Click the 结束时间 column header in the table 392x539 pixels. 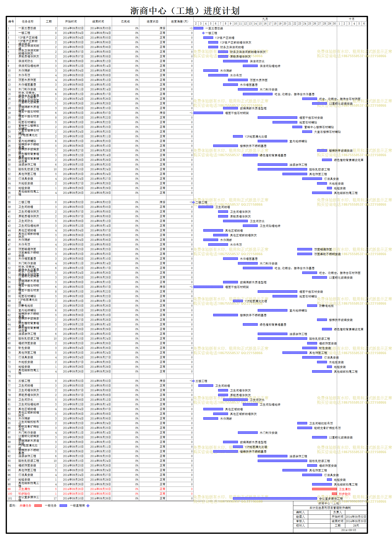(x=98, y=22)
